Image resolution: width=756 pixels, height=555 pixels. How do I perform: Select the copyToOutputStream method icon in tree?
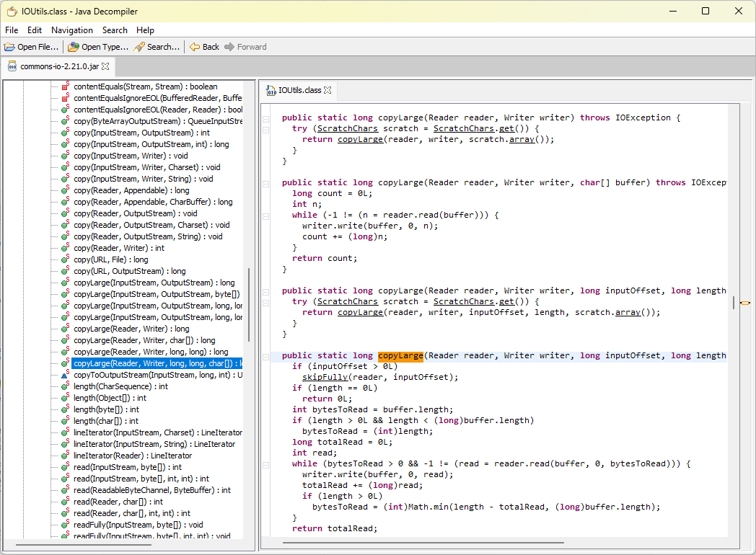click(x=65, y=375)
